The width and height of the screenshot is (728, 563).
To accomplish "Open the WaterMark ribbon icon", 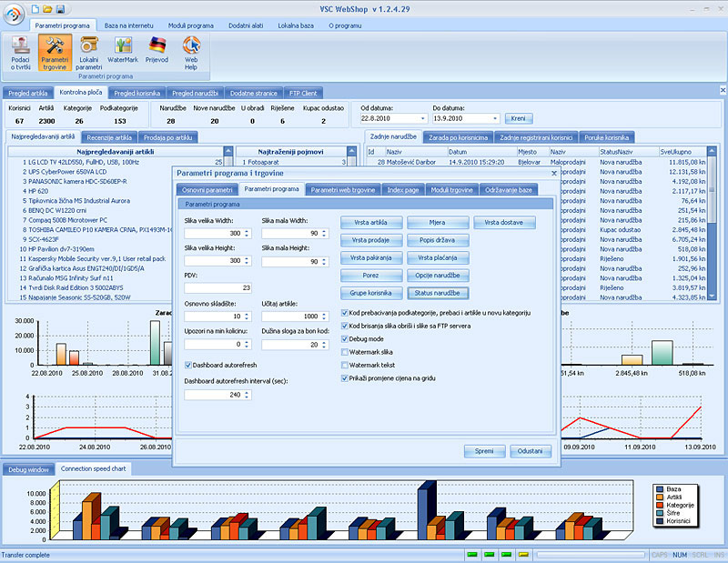I will coord(123,50).
